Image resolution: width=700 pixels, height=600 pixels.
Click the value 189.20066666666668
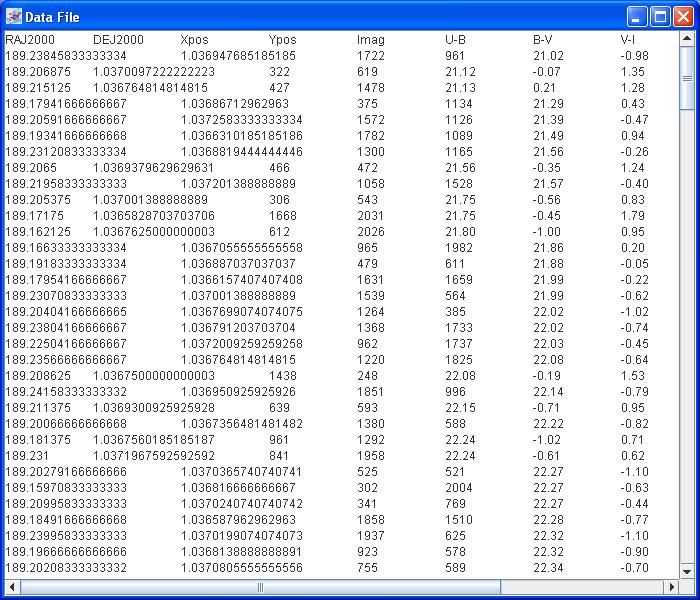pyautogui.click(x=66, y=425)
